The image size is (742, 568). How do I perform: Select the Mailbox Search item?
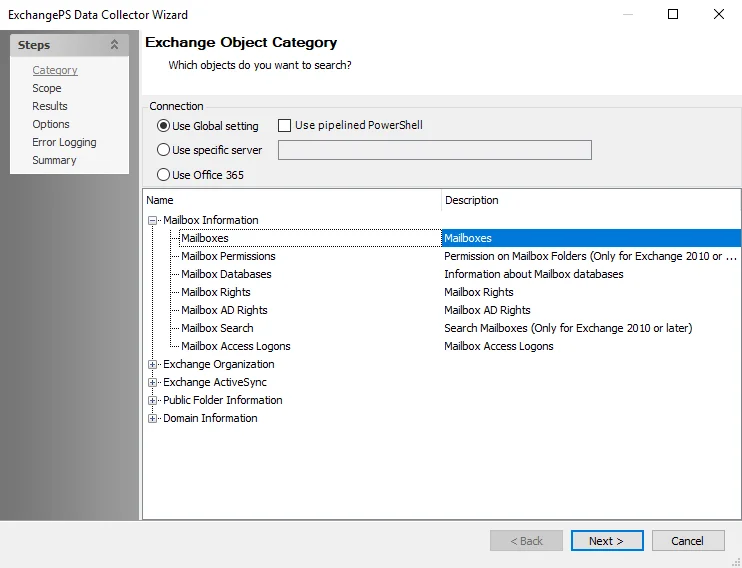(x=217, y=328)
